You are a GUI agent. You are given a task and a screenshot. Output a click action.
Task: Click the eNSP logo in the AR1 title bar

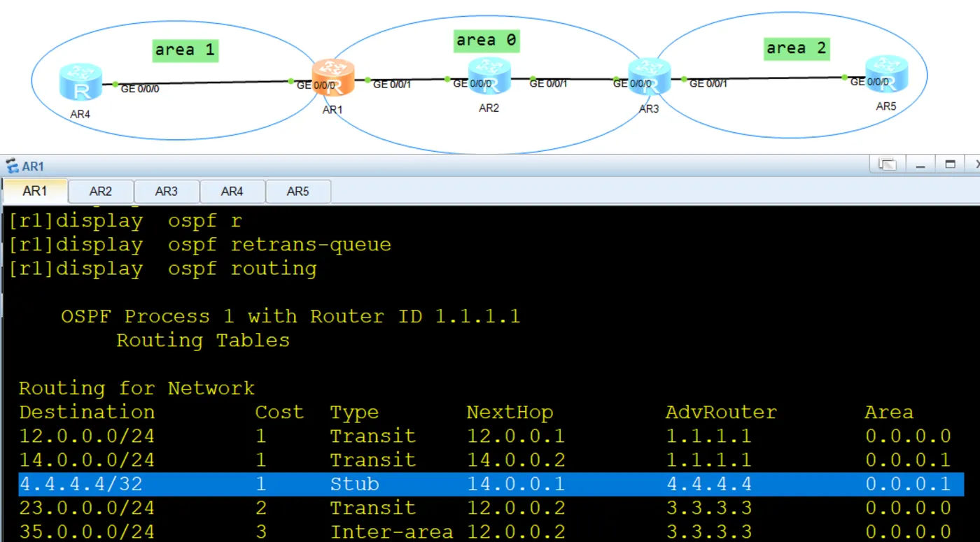point(11,165)
